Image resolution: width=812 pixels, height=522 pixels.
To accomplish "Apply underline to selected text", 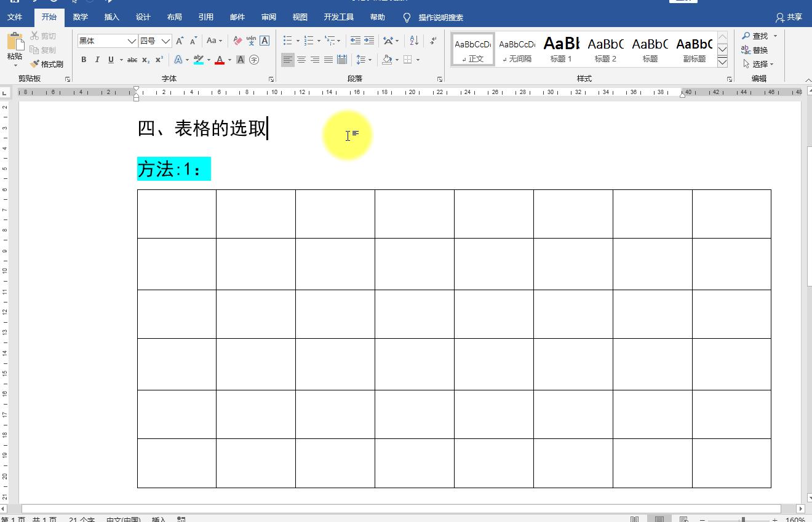I will 111,60.
